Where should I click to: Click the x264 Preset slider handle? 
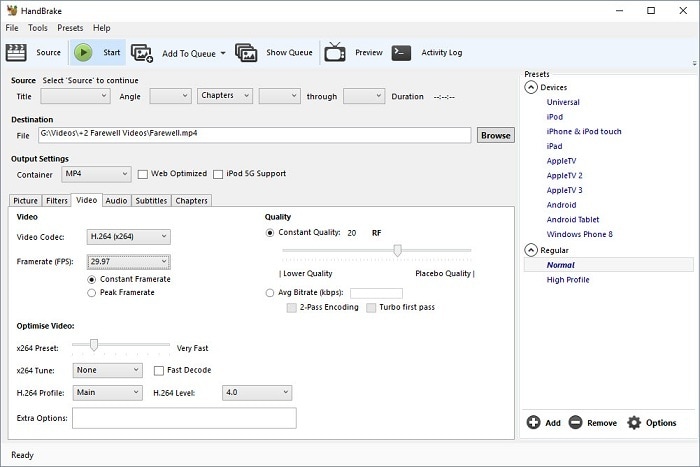point(94,345)
